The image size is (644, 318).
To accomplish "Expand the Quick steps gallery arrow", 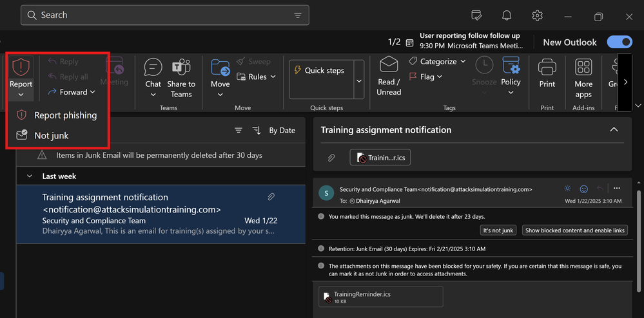I will [x=359, y=81].
